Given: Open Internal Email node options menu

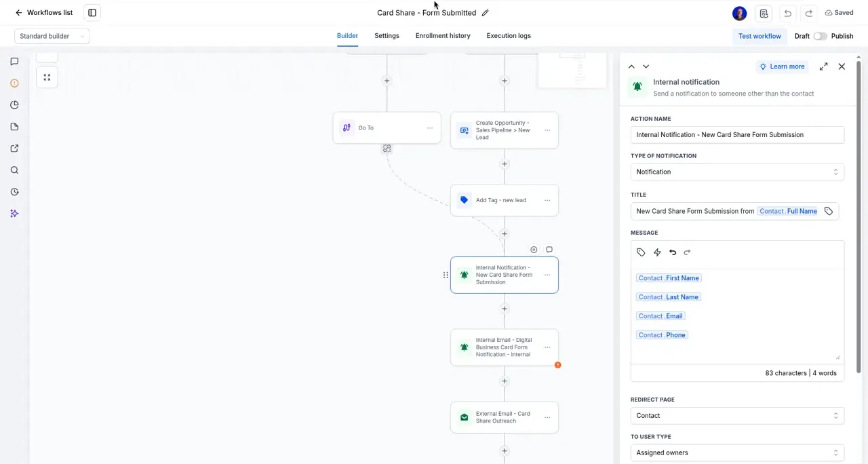Looking at the screenshot, I should tap(547, 347).
